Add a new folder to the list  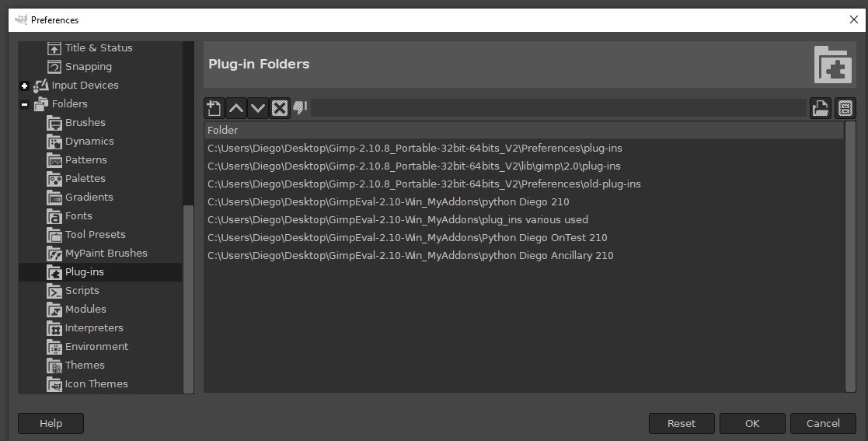point(214,108)
